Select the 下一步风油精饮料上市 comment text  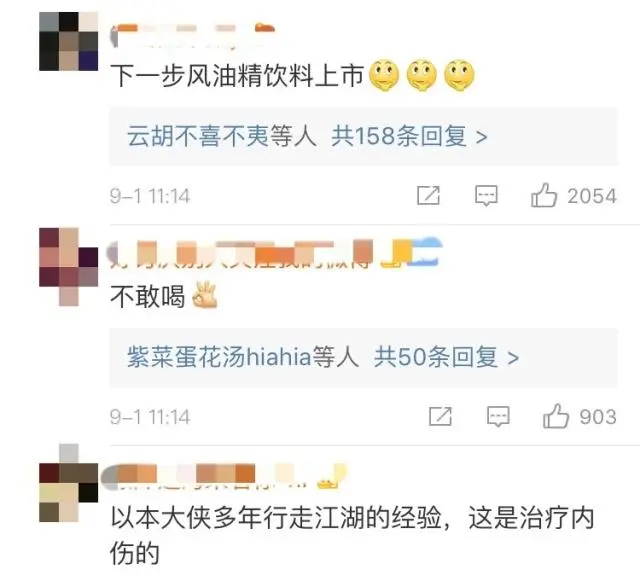pyautogui.click(x=237, y=76)
